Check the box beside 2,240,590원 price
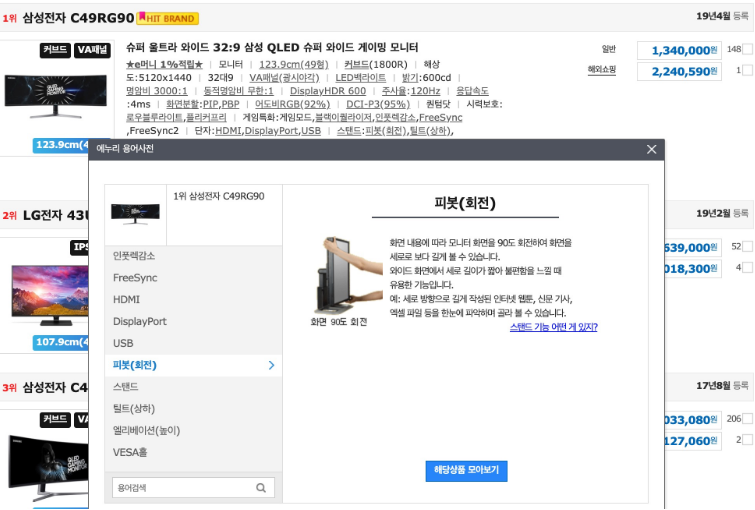The image size is (755, 510). click(747, 70)
